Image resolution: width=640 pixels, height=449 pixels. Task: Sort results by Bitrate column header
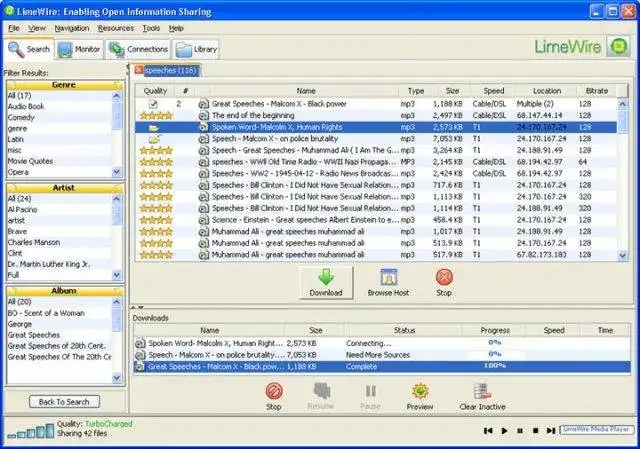596,91
